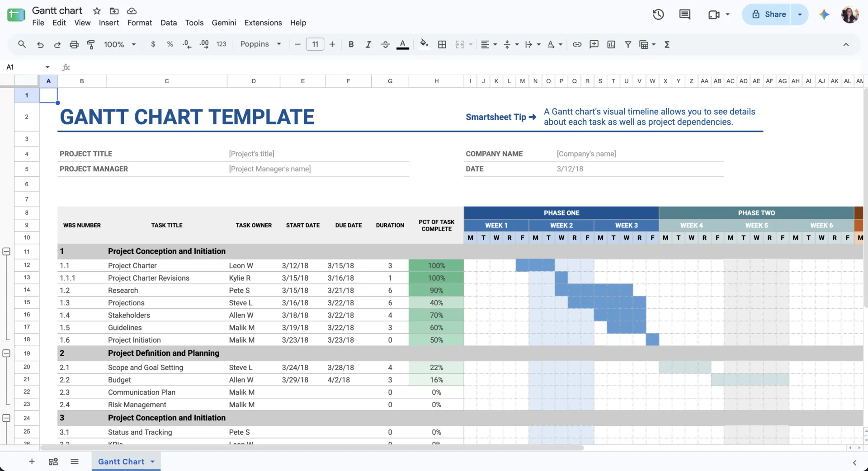The height and width of the screenshot is (471, 868).
Task: Hide the menus with the collapse arrow
Action: tap(846, 44)
